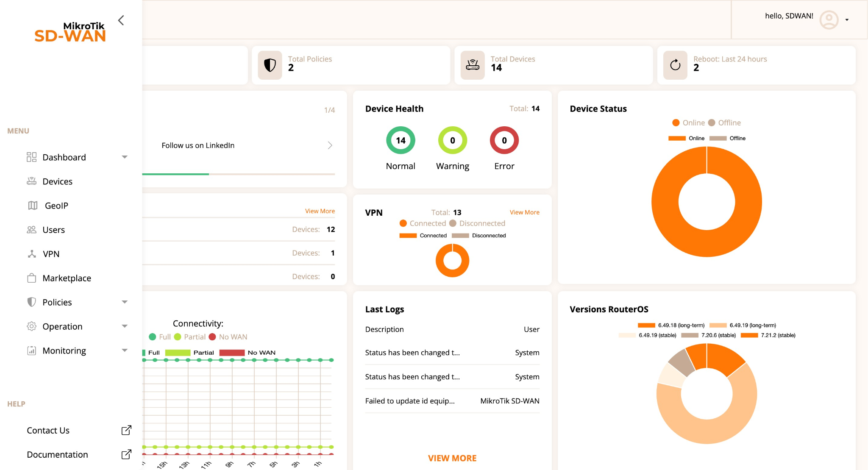The height and width of the screenshot is (470, 868).
Task: Click the Devices router icon in menu
Action: [31, 181]
